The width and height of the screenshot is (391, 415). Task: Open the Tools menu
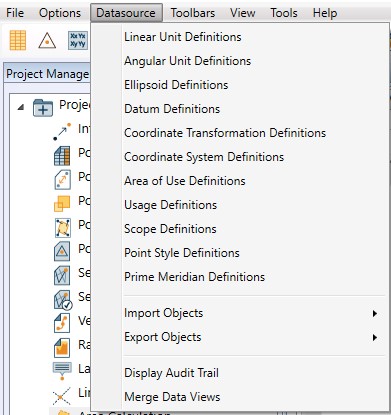284,13
